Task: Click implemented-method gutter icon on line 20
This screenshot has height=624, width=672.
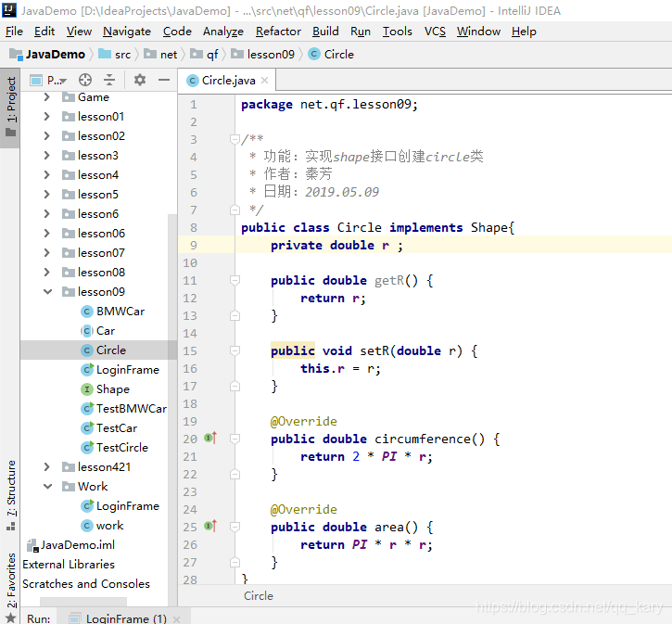Action: [210, 438]
